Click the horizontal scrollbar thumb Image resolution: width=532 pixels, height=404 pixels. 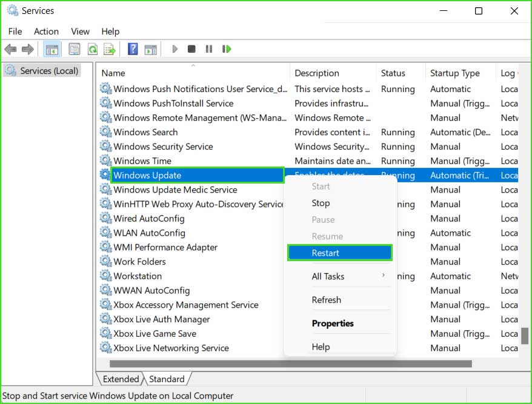point(290,363)
